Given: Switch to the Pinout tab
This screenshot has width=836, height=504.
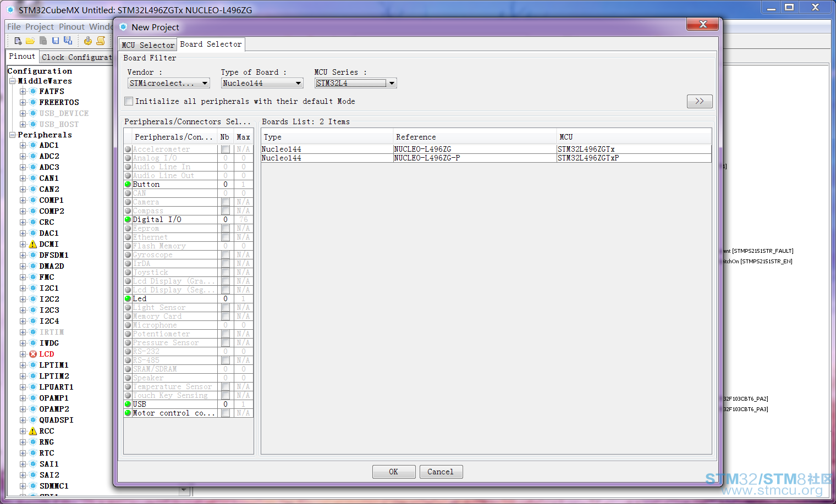Looking at the screenshot, I should tap(22, 56).
